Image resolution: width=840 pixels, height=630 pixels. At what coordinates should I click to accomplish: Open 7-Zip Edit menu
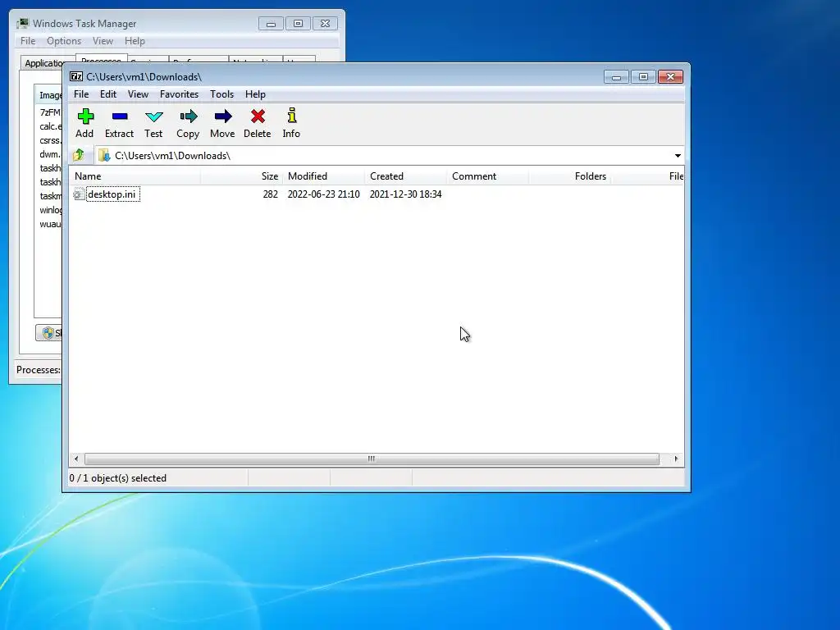(107, 94)
